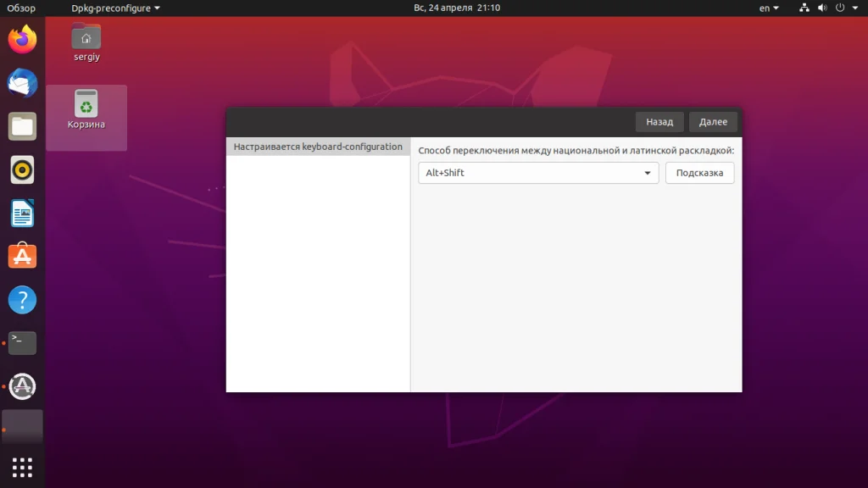
Task: Open Thunderbird mail client
Action: pyautogui.click(x=21, y=83)
